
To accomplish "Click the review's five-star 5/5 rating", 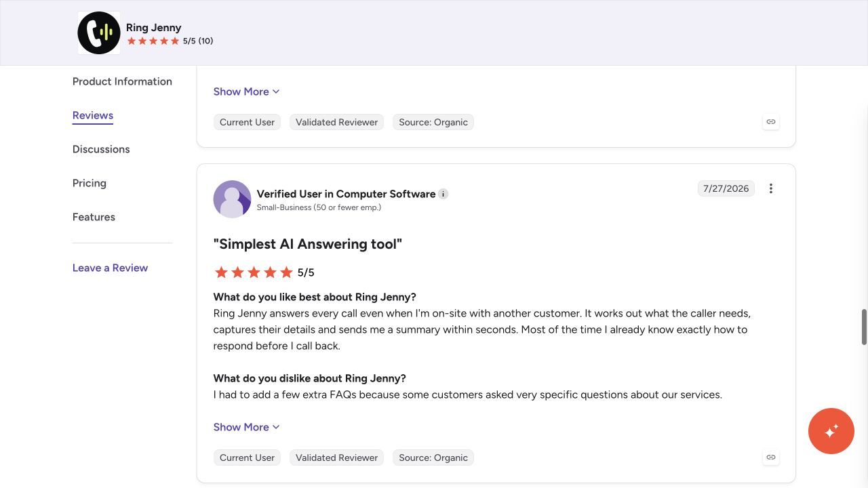I will coord(264,272).
